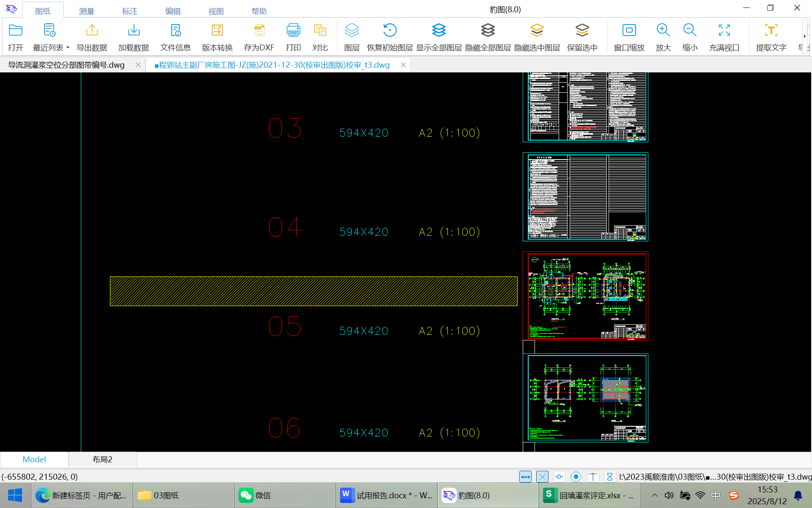
Task: Click the 版本转换 version convert icon
Action: click(x=217, y=30)
